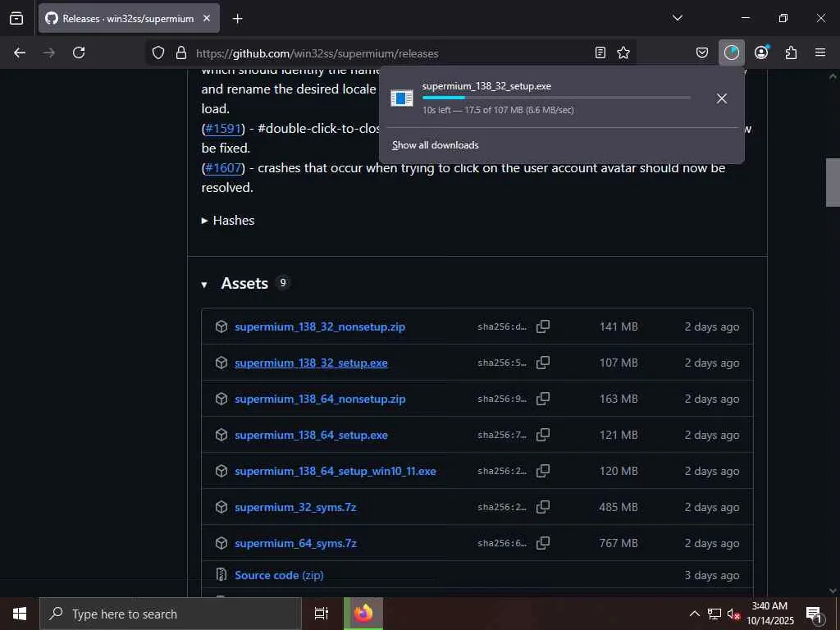Open the Firefox hamburger menu
Image resolution: width=840 pixels, height=630 pixels.
tap(820, 52)
